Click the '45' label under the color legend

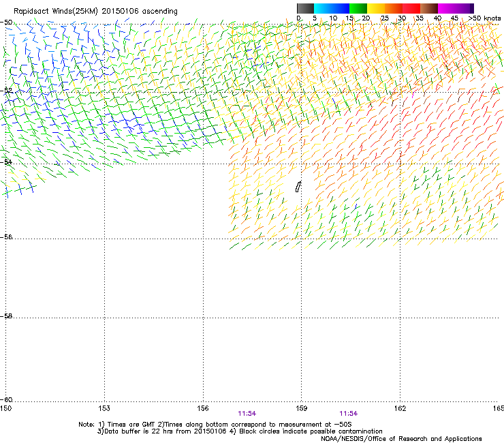coord(454,18)
